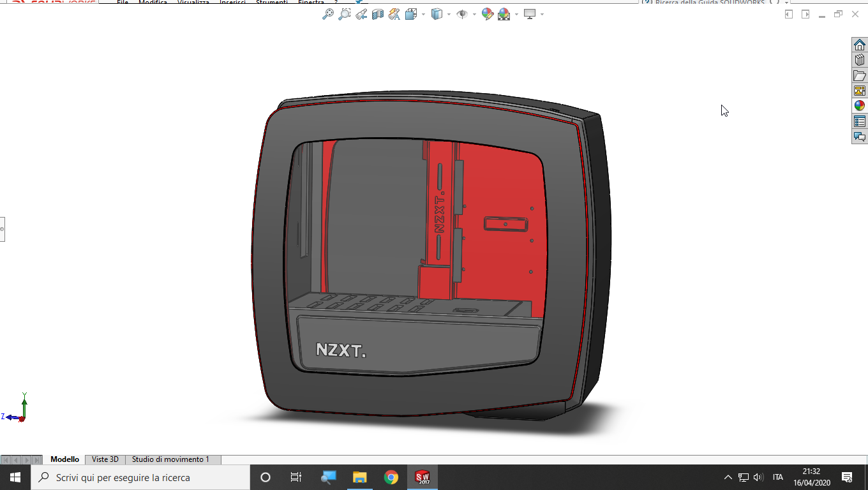The width and height of the screenshot is (868, 490).
Task: Click the View Orientation cube icon
Action: coord(411,14)
